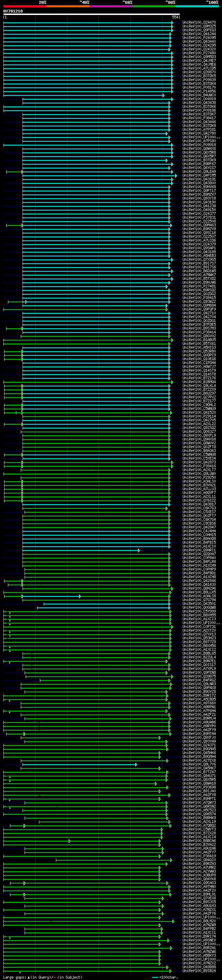The width and height of the screenshot is (222, 980).
Task: View hit UniRef100_P38416
Action: tap(199, 466)
